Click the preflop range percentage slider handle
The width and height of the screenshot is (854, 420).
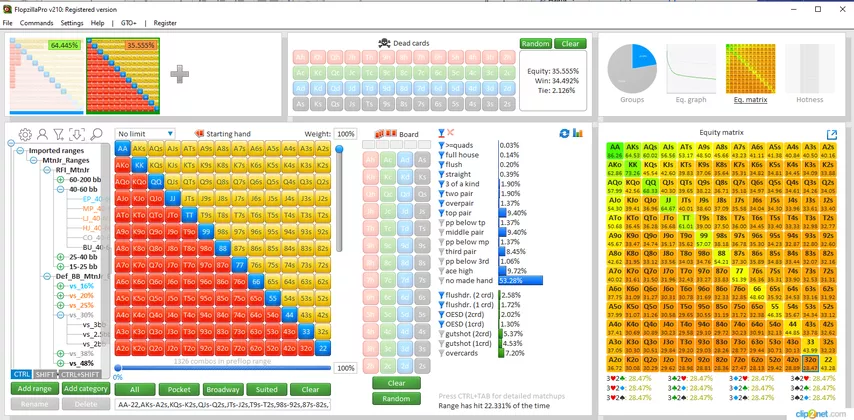pos(118,368)
